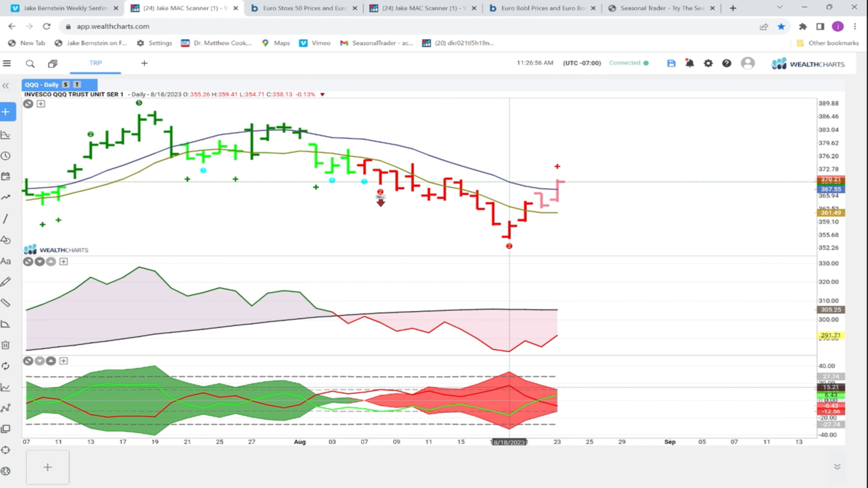Click the refresh sync arrows icon

coord(5,366)
